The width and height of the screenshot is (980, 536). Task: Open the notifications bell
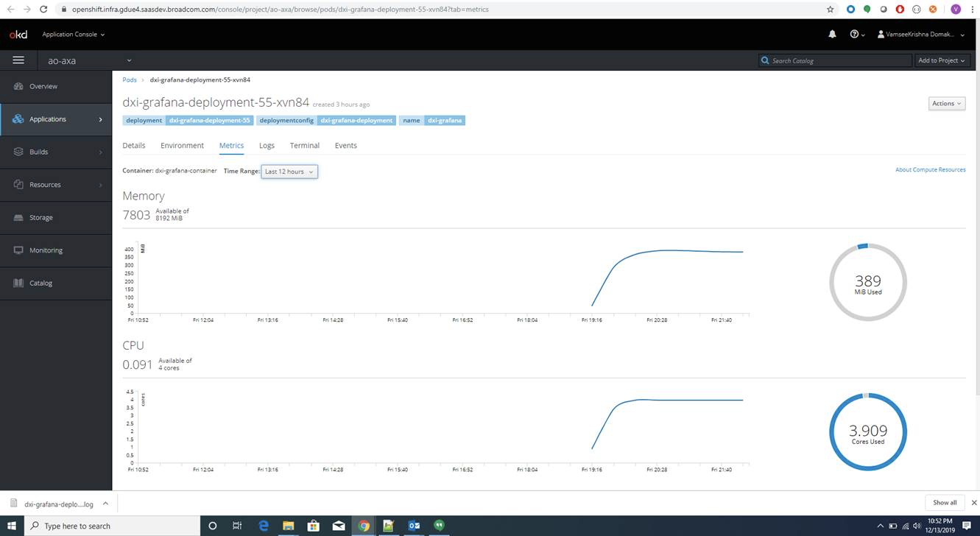[x=831, y=34]
